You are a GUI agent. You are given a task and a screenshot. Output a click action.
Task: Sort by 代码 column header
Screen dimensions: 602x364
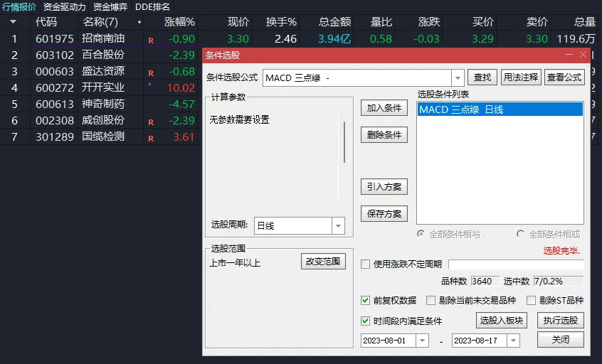46,22
